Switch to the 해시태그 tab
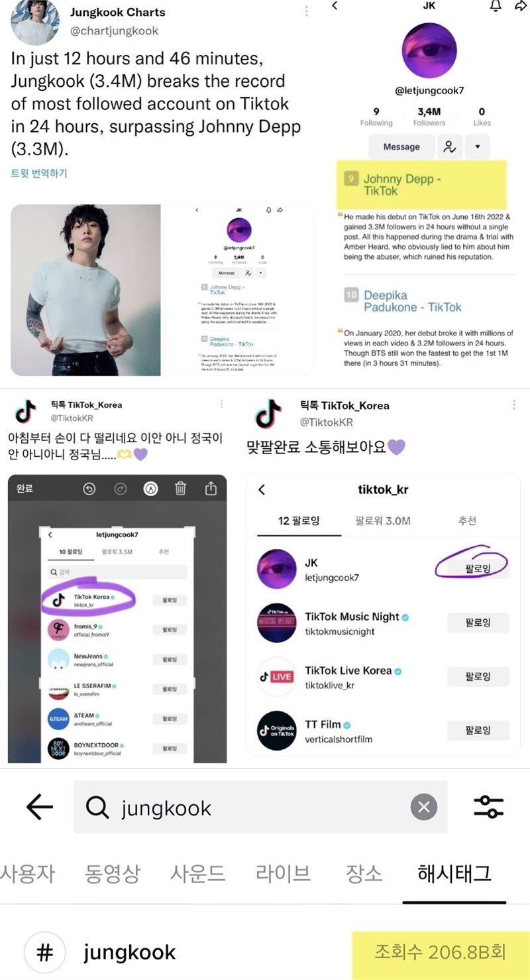Screen dimensions: 530x980 click(x=454, y=873)
